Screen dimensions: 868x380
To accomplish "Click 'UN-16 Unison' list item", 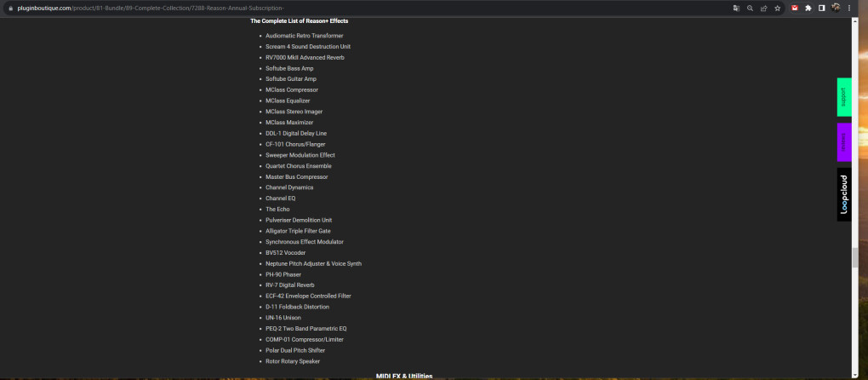I will (x=283, y=318).
